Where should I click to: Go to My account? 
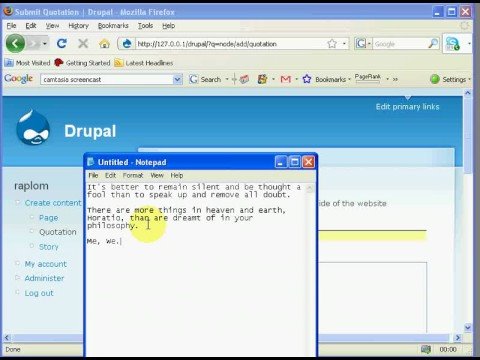tap(46, 264)
